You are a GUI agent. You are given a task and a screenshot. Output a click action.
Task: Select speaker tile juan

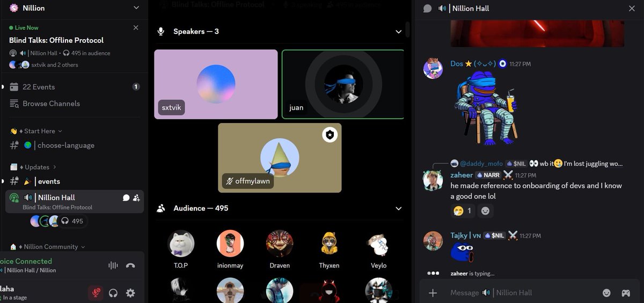tap(343, 84)
